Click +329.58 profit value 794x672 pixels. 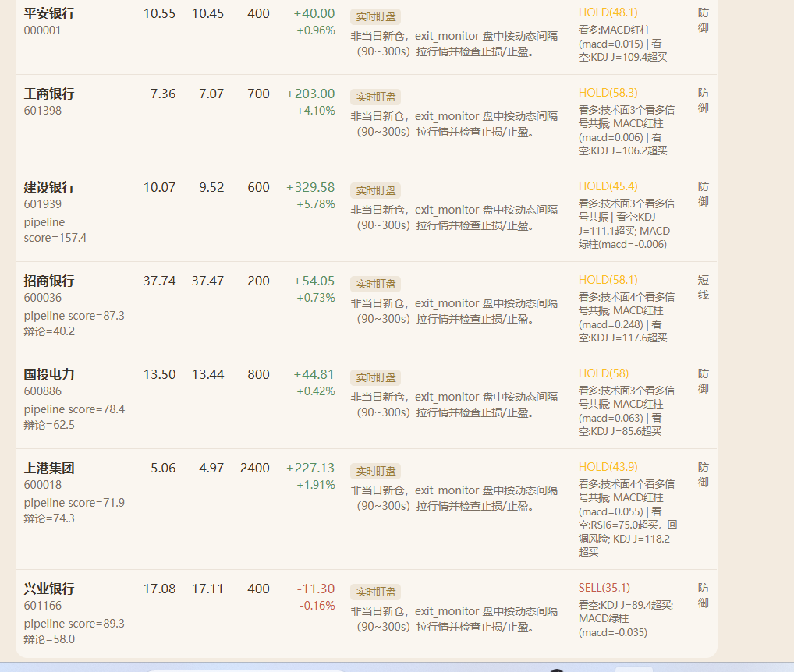click(x=310, y=188)
